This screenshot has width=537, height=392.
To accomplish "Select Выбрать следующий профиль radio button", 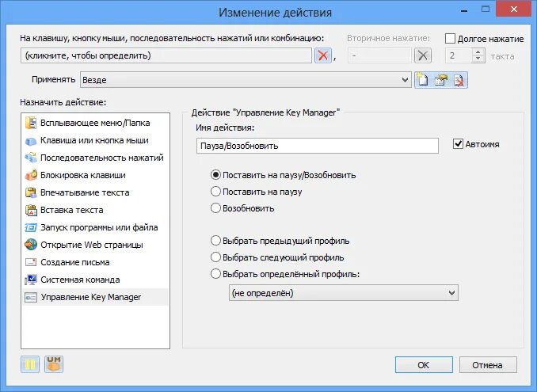I will 215,257.
